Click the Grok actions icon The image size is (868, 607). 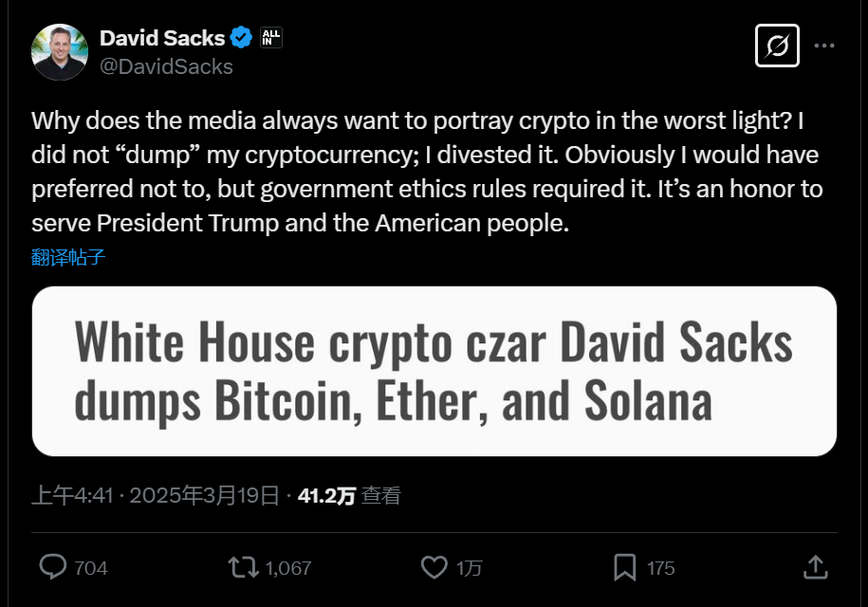(x=777, y=45)
